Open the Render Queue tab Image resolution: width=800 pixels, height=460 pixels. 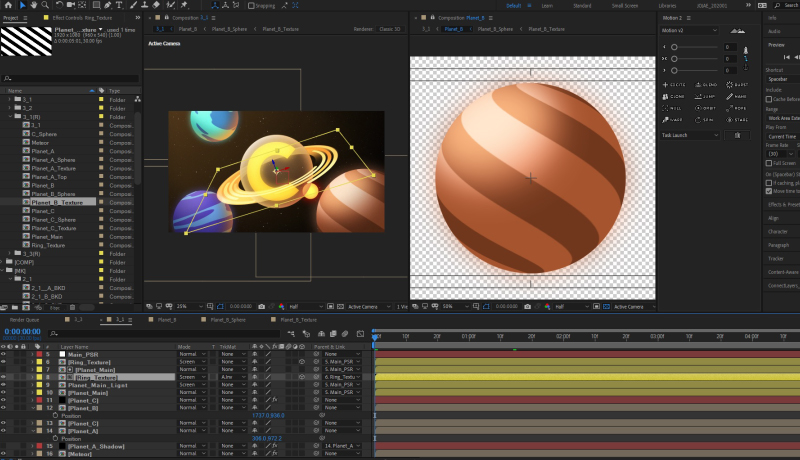click(24, 320)
